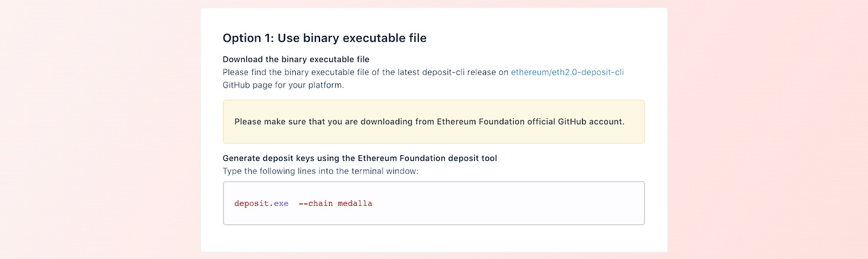
Task: Open the ethereum/eth2.0-deposit-cli link
Action: tap(567, 72)
